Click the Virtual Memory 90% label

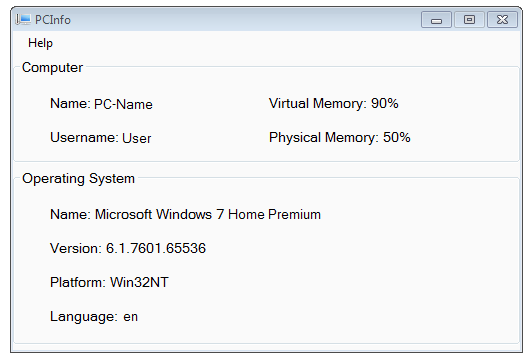click(x=334, y=103)
